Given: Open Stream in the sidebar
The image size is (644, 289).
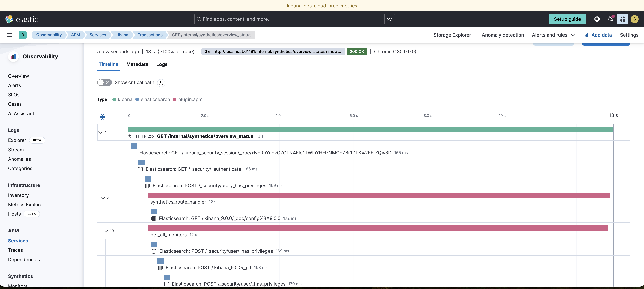Looking at the screenshot, I should point(16,150).
